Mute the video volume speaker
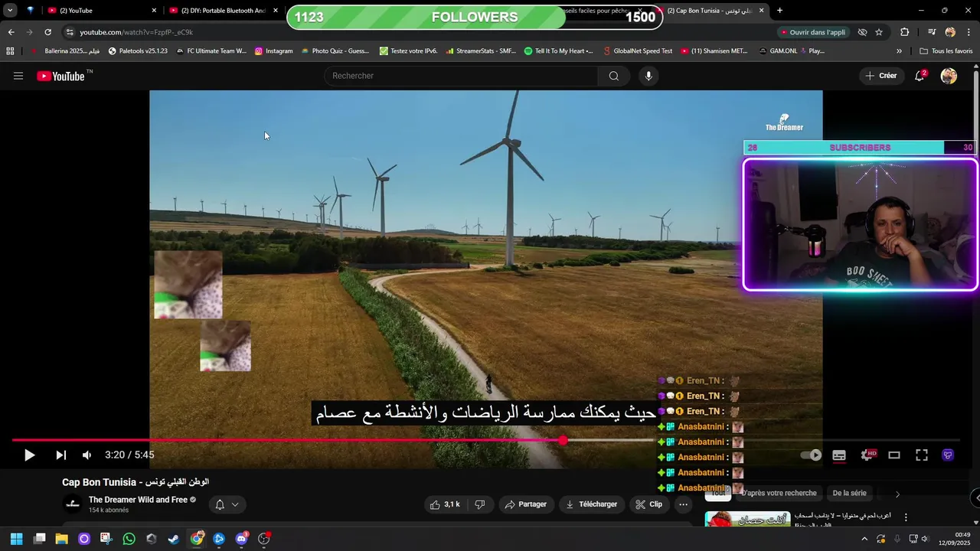Image resolution: width=980 pixels, height=551 pixels. tap(87, 455)
